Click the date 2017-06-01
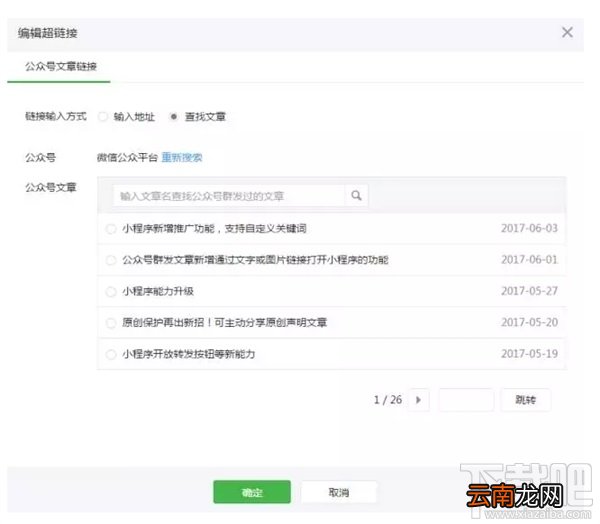600x524 pixels. (x=529, y=260)
